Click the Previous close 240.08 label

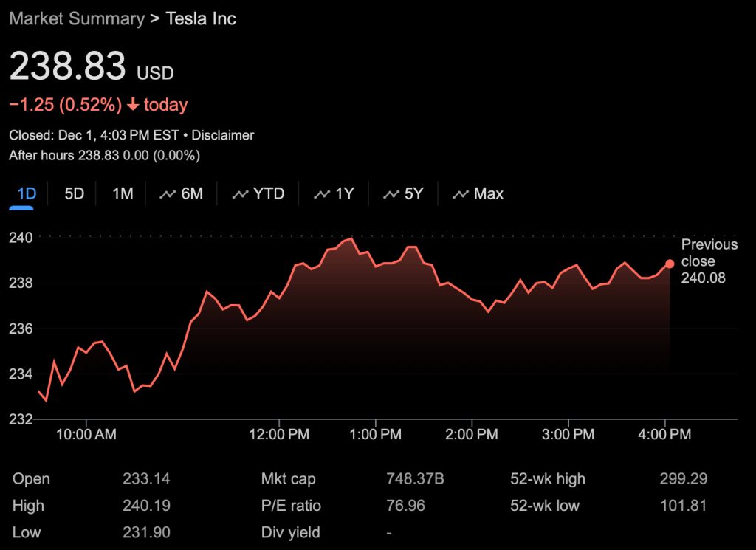[709, 261]
